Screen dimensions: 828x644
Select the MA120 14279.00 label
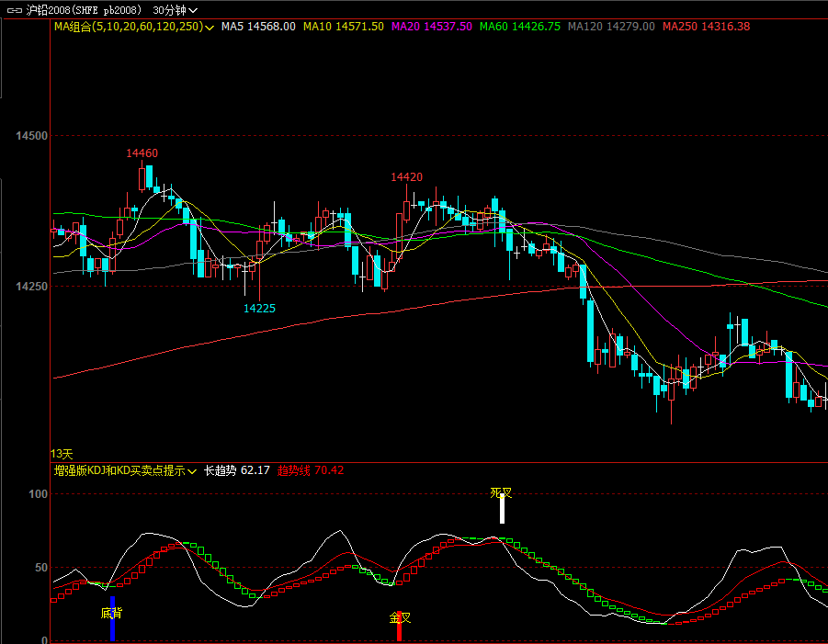[611, 27]
